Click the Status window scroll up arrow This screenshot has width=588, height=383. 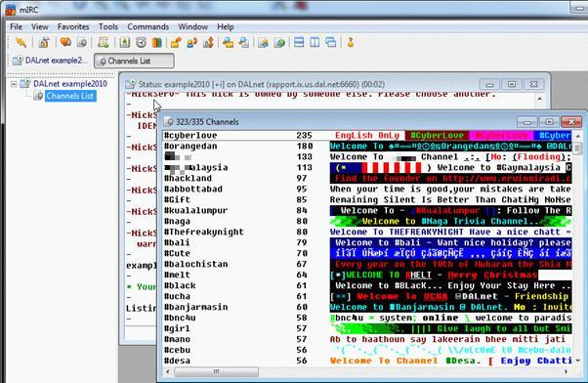(x=539, y=99)
